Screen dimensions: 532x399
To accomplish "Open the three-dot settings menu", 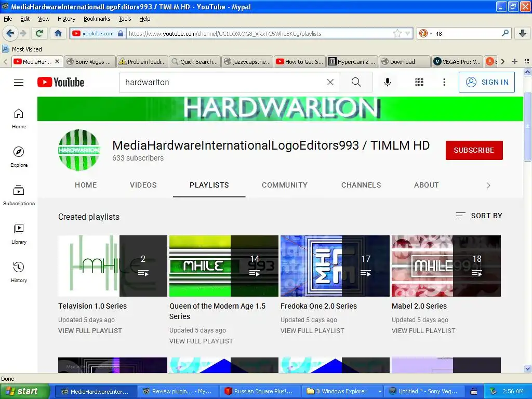I will coord(444,82).
